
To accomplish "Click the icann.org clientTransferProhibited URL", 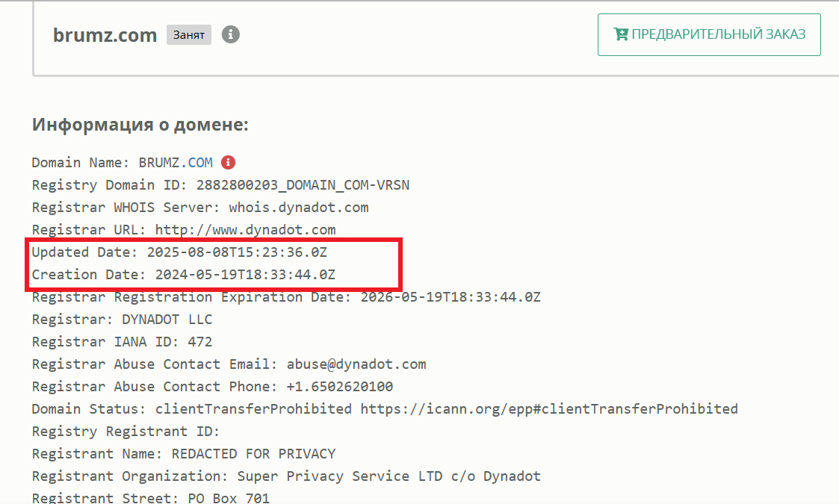I will (x=549, y=408).
